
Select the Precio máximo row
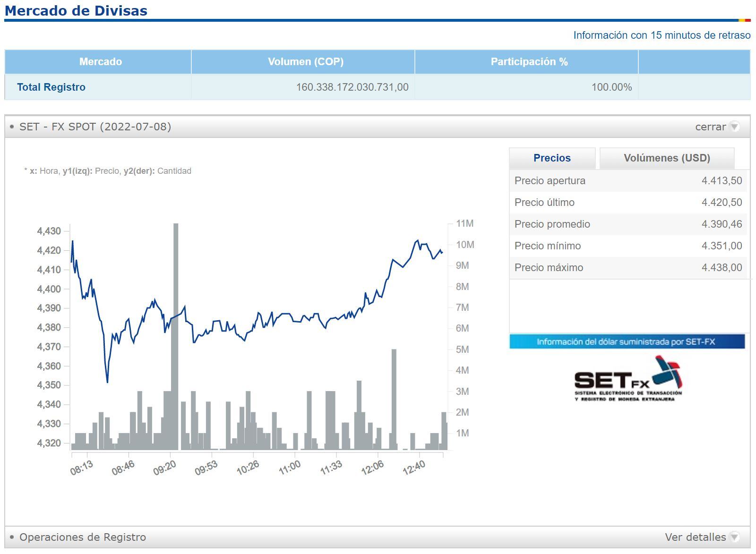tap(627, 268)
